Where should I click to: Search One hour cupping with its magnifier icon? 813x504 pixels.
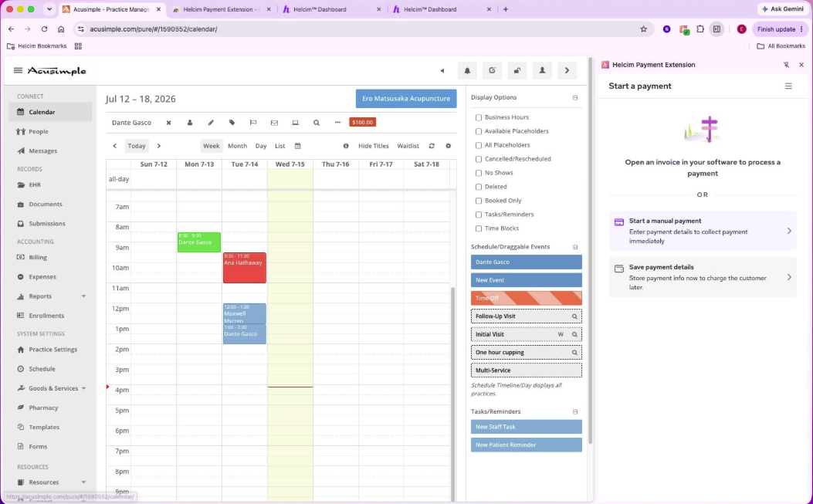pos(574,353)
